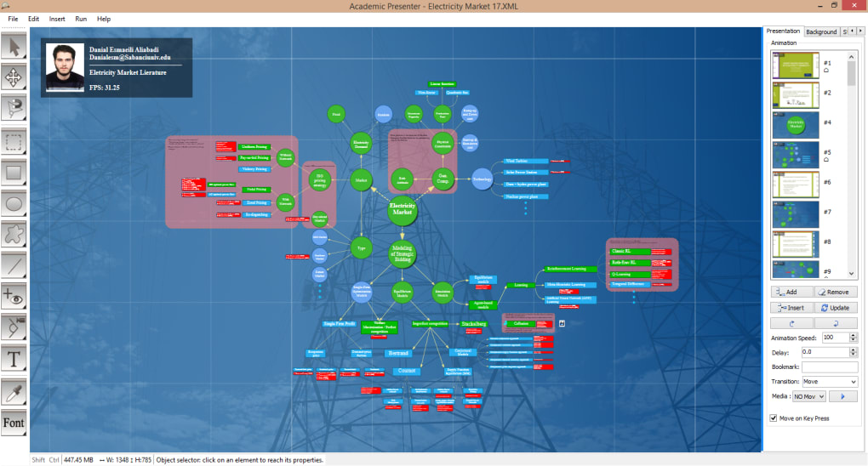
Task: Click the Bookmark input field
Action: coord(830,367)
